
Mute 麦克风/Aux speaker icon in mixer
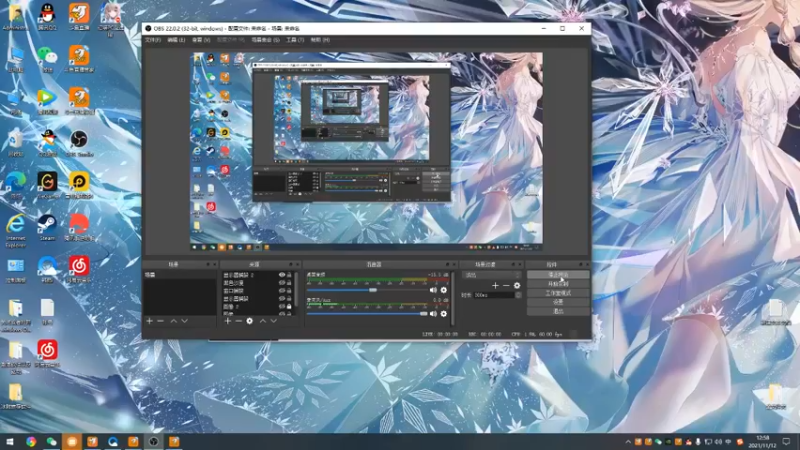click(x=433, y=314)
